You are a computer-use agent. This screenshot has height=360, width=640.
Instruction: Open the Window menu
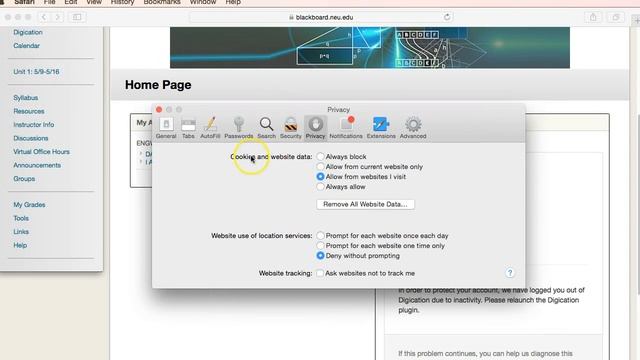203,2
